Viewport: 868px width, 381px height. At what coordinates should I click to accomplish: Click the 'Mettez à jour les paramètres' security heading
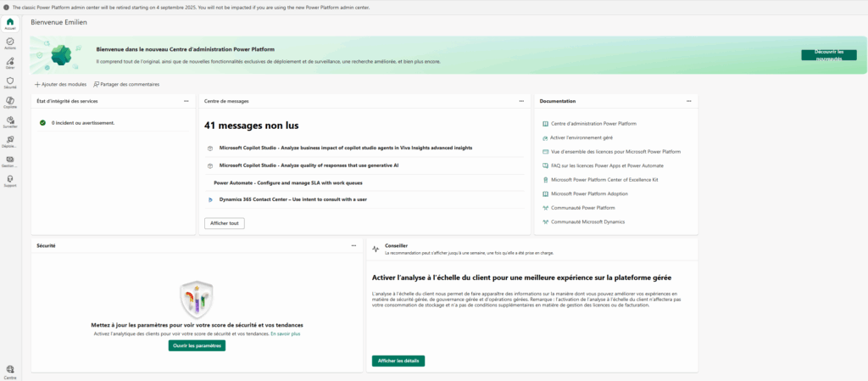point(197,326)
